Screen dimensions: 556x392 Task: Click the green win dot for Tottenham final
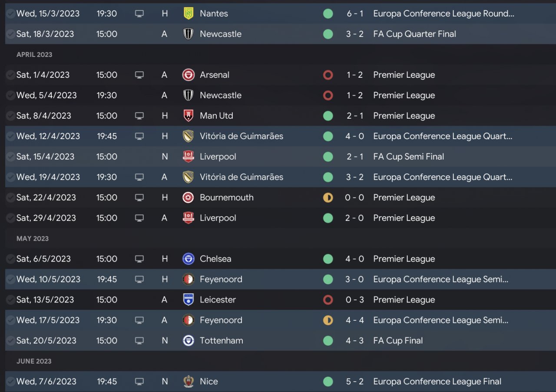coord(328,341)
